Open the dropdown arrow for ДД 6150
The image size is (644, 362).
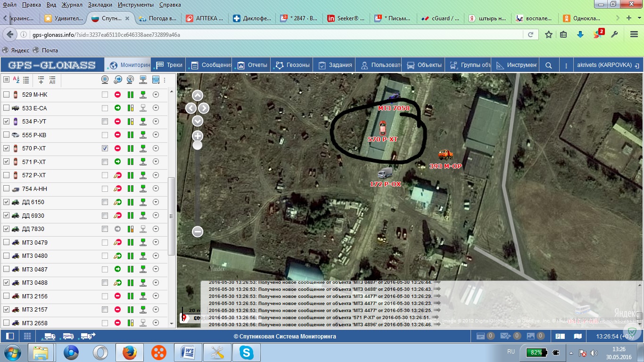(156, 202)
